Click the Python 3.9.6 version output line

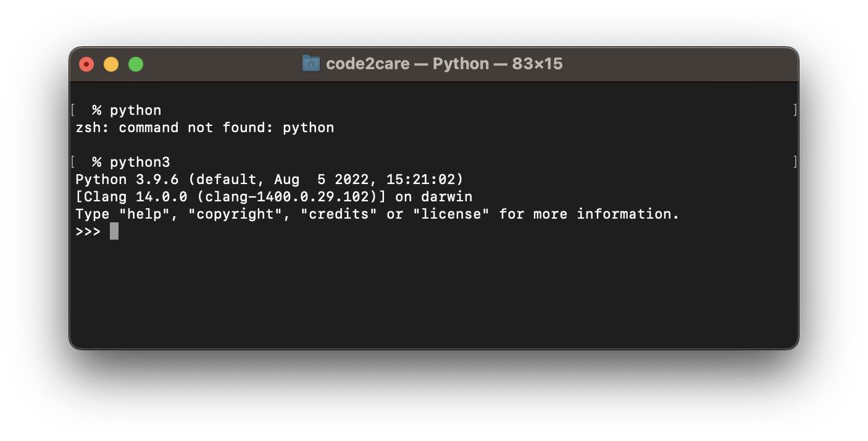(x=269, y=179)
